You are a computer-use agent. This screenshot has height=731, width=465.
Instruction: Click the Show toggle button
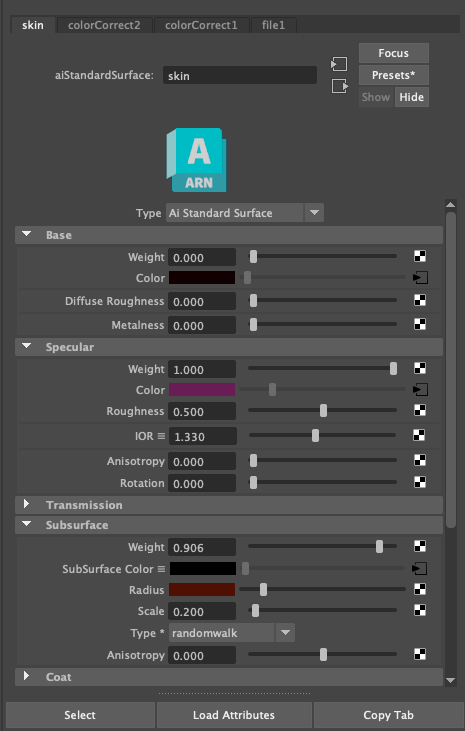tap(376, 97)
